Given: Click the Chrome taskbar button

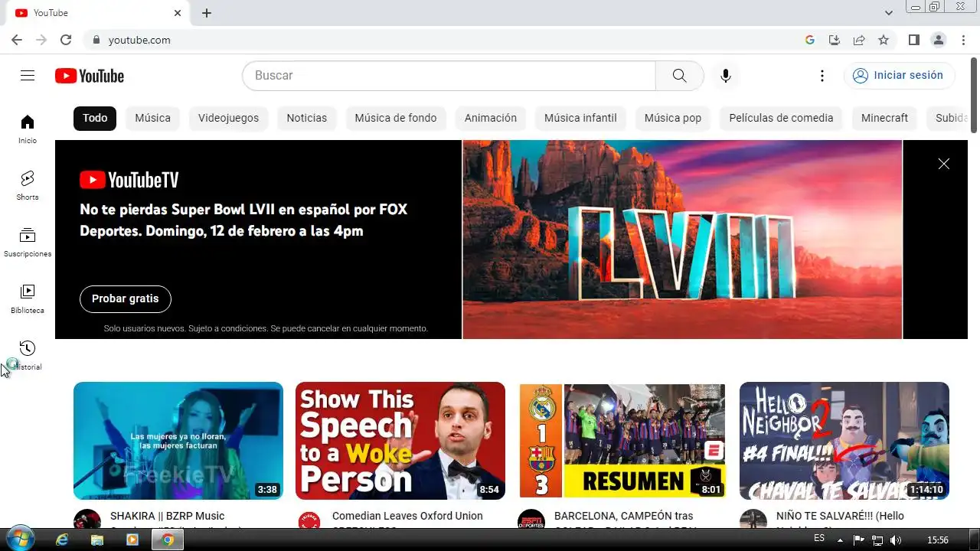Looking at the screenshot, I should [168, 540].
